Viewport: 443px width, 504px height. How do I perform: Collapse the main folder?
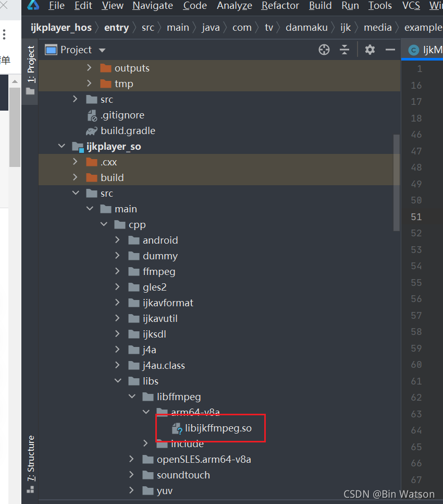(90, 209)
